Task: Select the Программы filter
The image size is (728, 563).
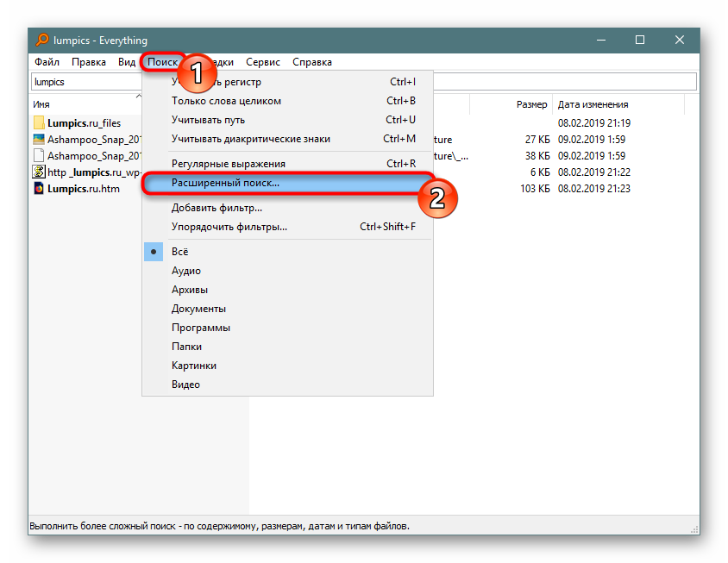Action: (287, 328)
